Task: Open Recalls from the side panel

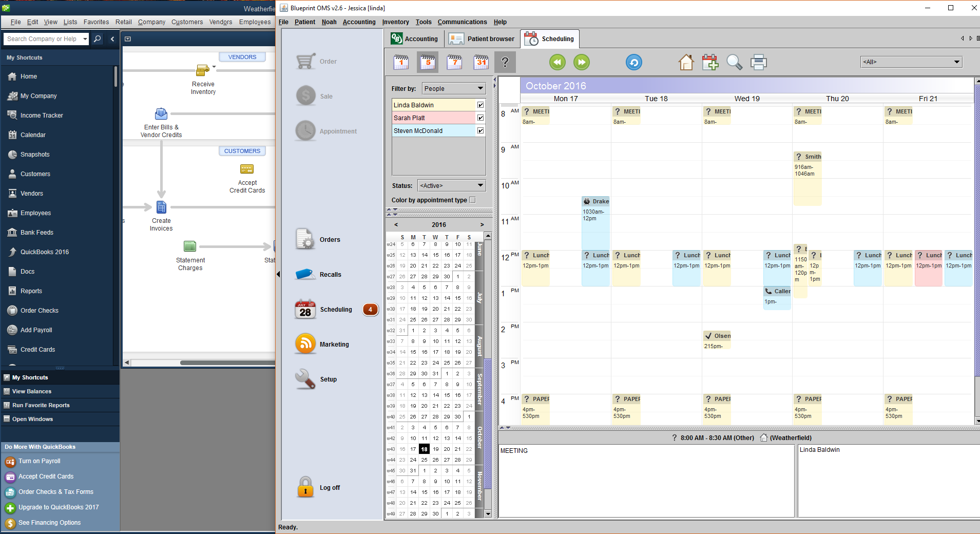Action: [x=330, y=274]
